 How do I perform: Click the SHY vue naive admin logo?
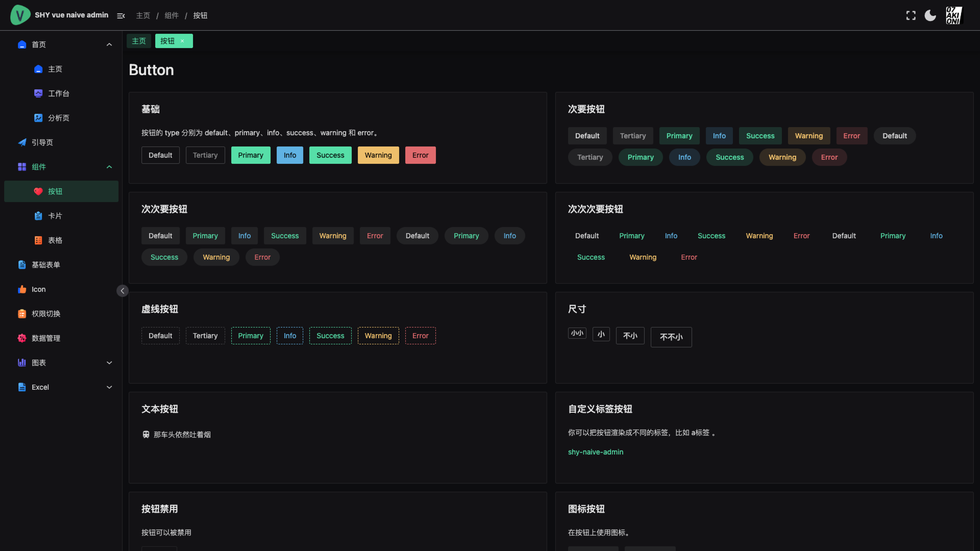pos(20,15)
